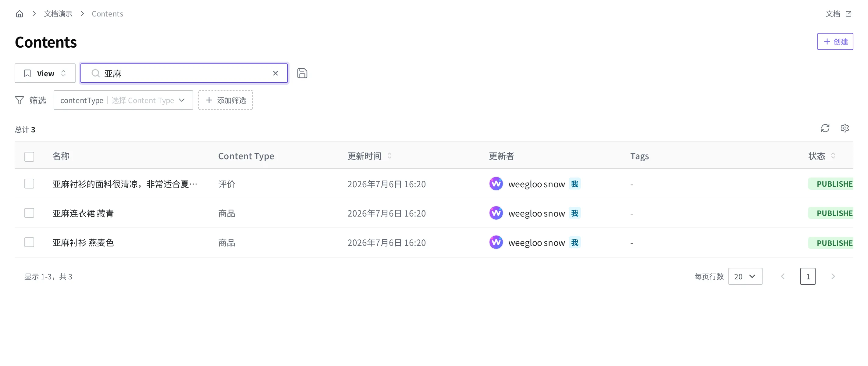This screenshot has height=366, width=868.
Task: Open the entry 亚麻衬衫 燕麦色
Action: (x=83, y=242)
